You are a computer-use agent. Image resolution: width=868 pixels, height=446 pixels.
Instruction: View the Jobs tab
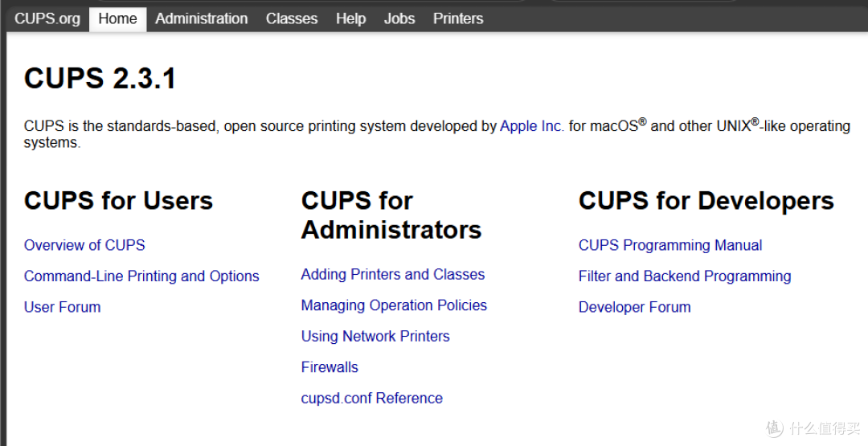[x=399, y=18]
